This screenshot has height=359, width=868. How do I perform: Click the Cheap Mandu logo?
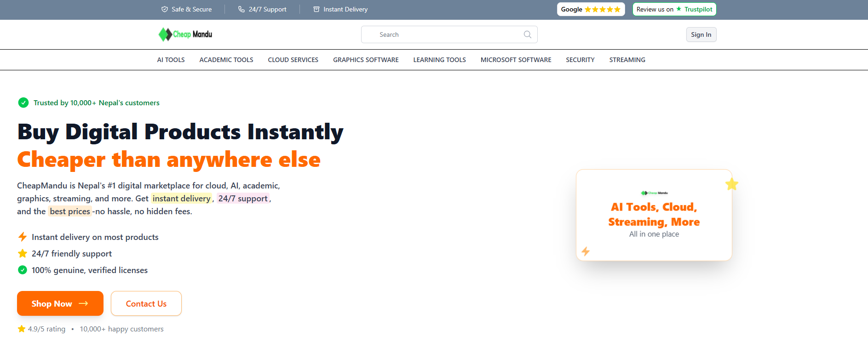185,34
